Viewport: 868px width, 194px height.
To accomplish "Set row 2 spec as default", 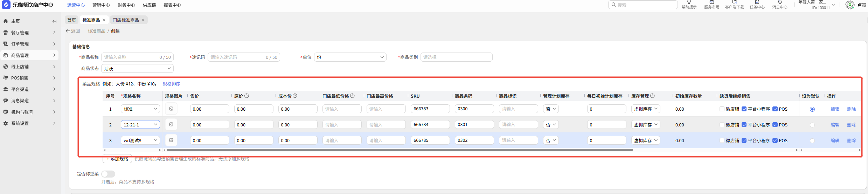I will click(812, 125).
